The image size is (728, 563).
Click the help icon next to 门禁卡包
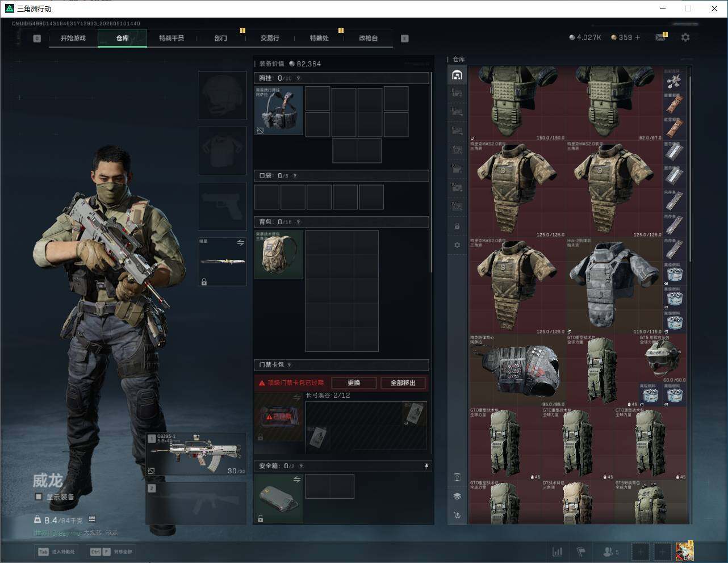tap(290, 365)
